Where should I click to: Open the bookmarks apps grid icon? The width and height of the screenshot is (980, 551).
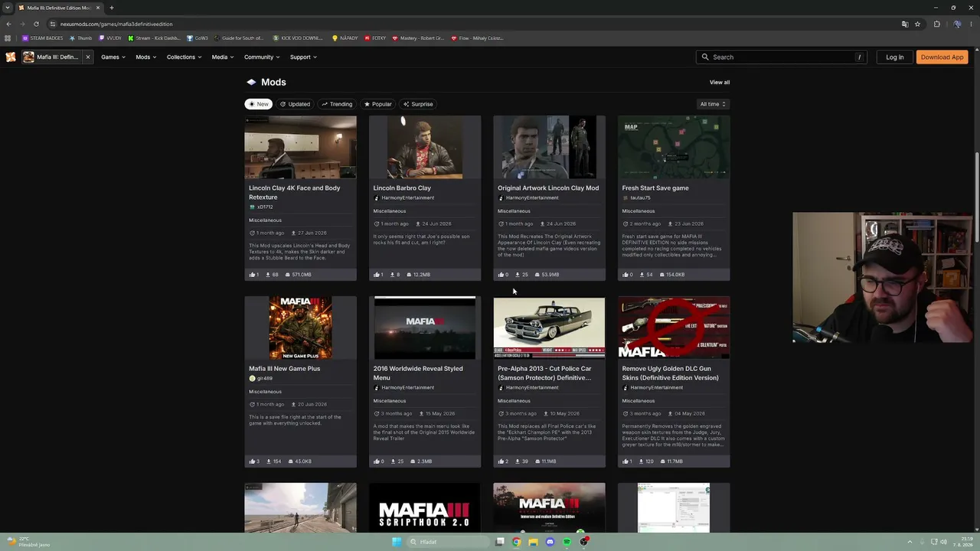[x=8, y=37]
